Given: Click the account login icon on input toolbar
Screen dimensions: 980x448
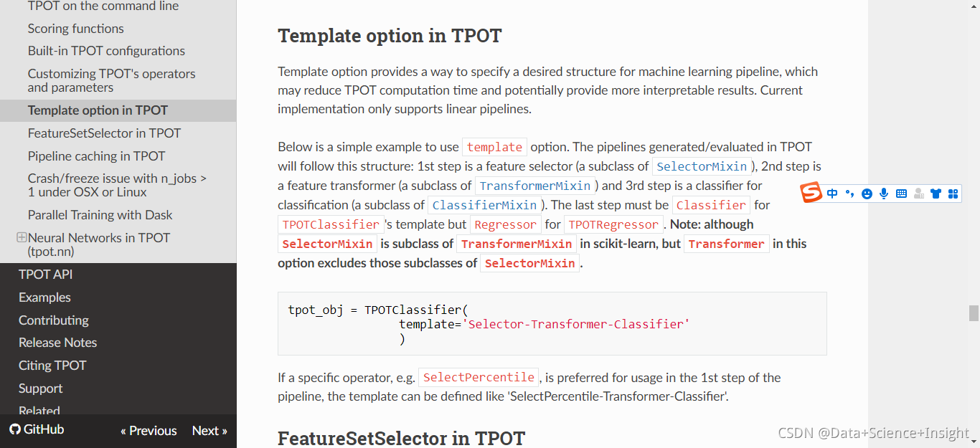Looking at the screenshot, I should [x=918, y=193].
